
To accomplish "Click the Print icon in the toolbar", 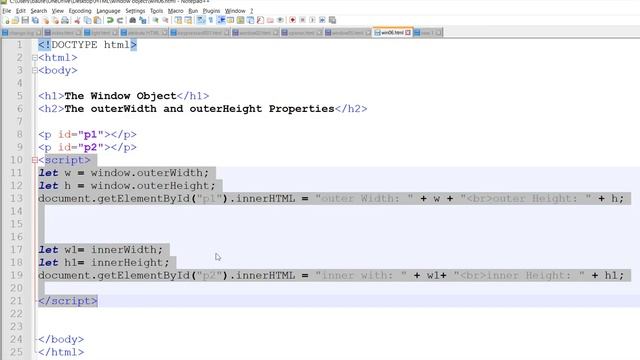I will pyautogui.click(x=64, y=20).
